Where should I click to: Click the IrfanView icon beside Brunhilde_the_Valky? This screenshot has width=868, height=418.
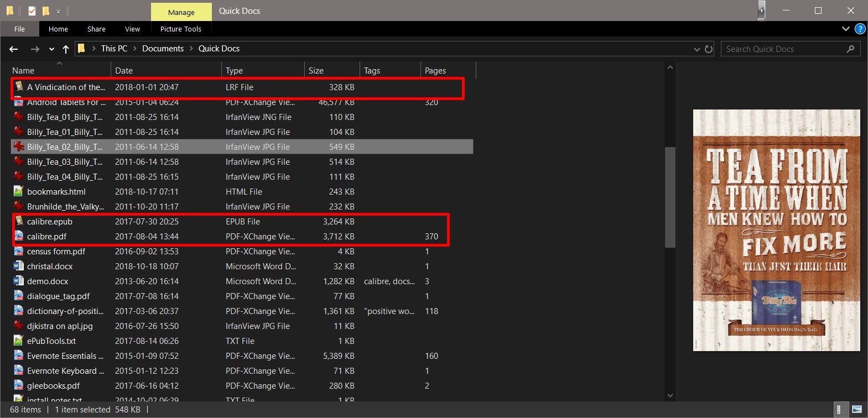[19, 206]
